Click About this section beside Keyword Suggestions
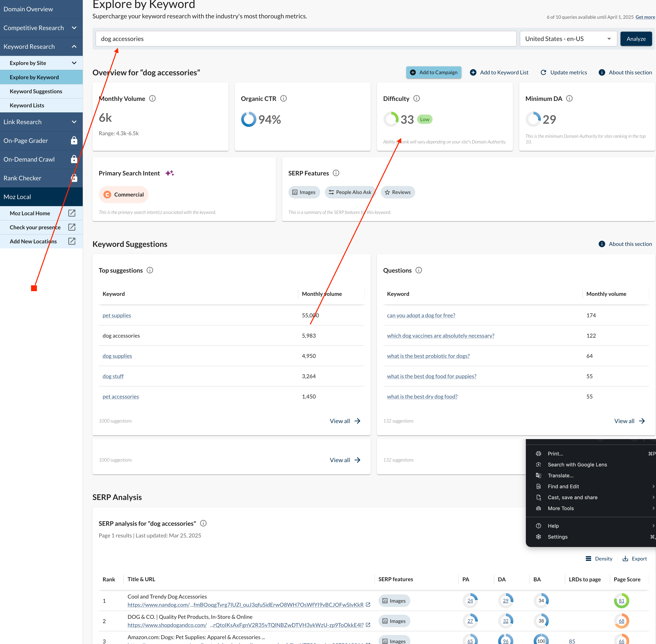Screen dimensions: 656x644 pyautogui.click(x=625, y=244)
